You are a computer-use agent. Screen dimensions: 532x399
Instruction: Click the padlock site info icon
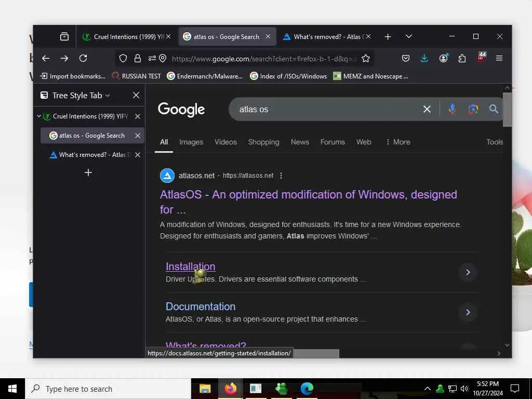[137, 58]
